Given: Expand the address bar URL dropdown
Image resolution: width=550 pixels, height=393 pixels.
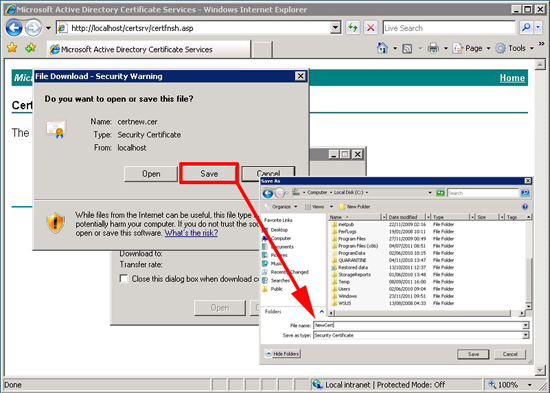Looking at the screenshot, I should click(x=336, y=28).
